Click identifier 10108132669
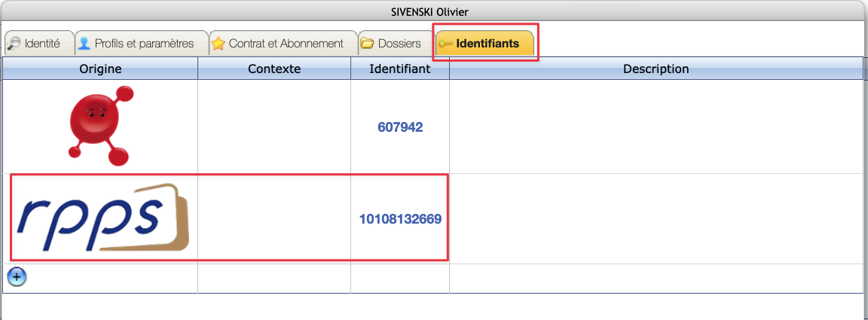Screen dimensions: 868x320 (x=400, y=219)
